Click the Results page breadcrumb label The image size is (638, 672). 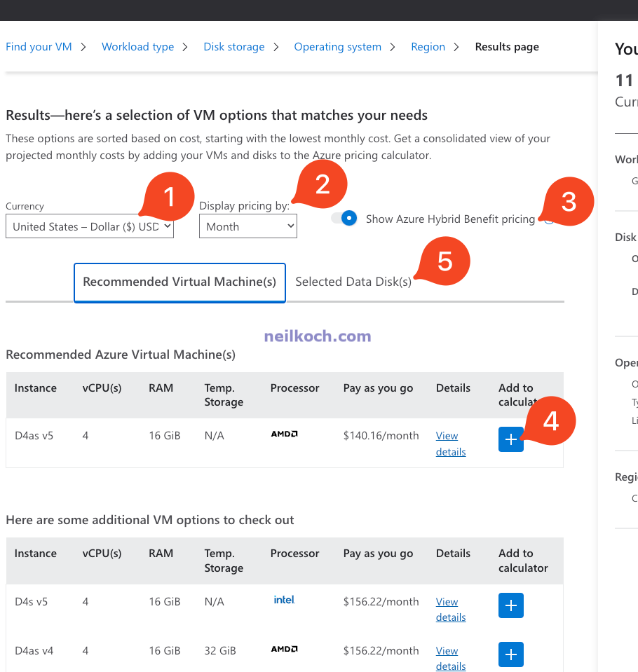[x=507, y=47]
